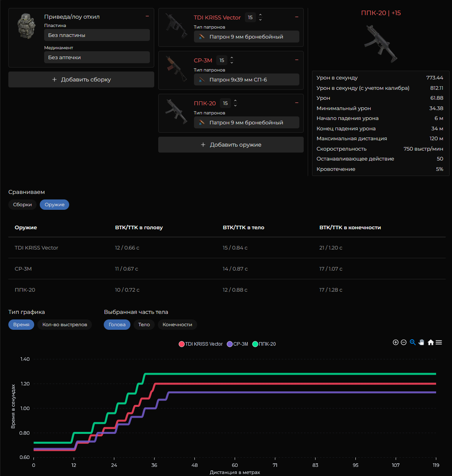The image size is (452, 476).
Task: Reset chart zoom with home icon
Action: pyautogui.click(x=431, y=342)
